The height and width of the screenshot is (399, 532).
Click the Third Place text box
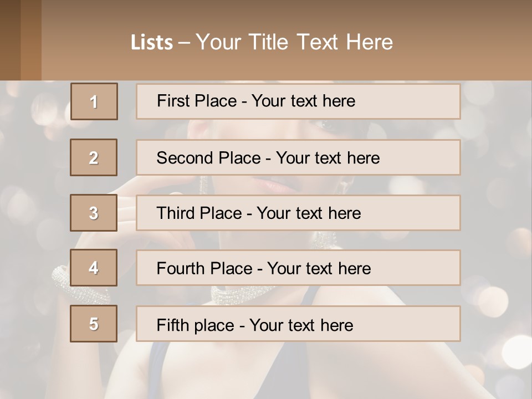point(298,213)
